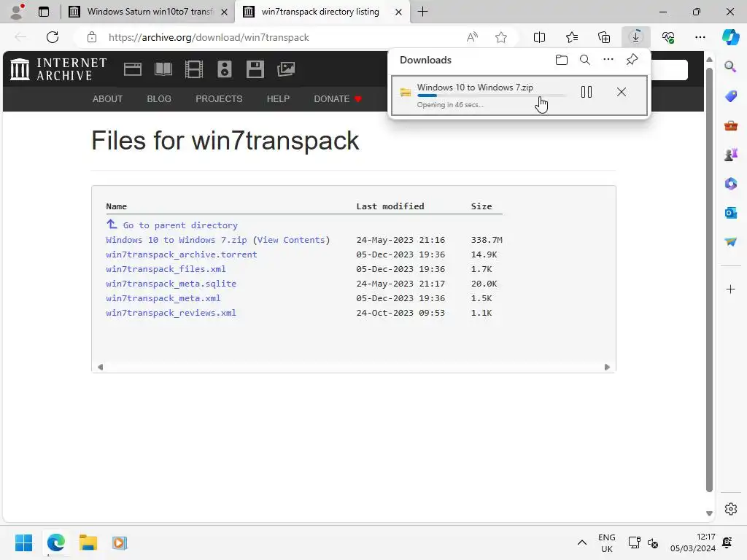747x560 pixels.
Task: Open win7transpack_reviews.xml link
Action: (x=171, y=313)
